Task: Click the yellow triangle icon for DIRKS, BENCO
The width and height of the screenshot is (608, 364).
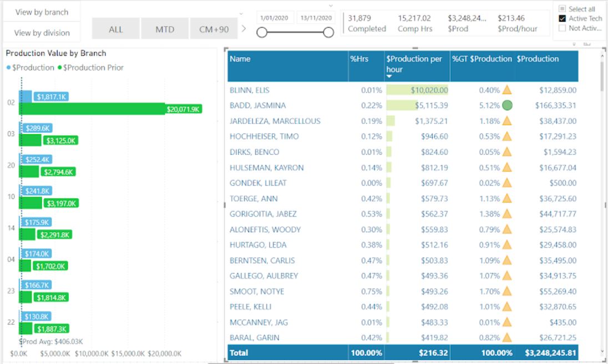Action: tap(506, 152)
